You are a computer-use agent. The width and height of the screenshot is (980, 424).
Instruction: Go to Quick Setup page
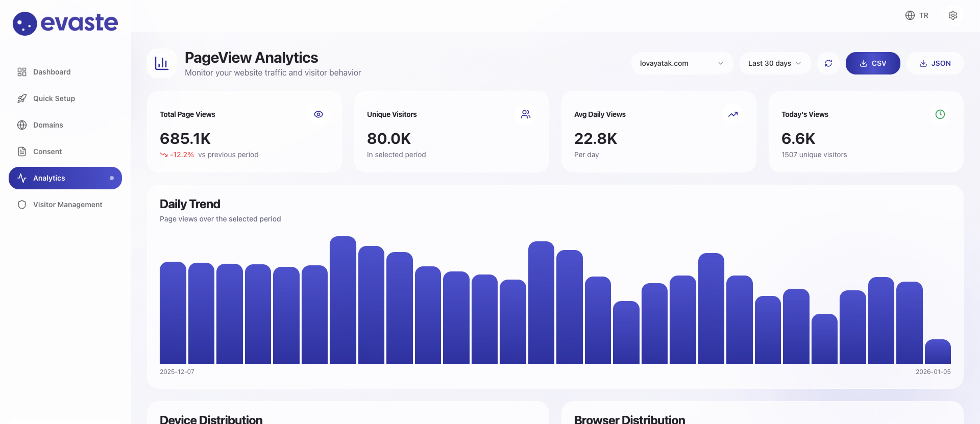(x=65, y=98)
